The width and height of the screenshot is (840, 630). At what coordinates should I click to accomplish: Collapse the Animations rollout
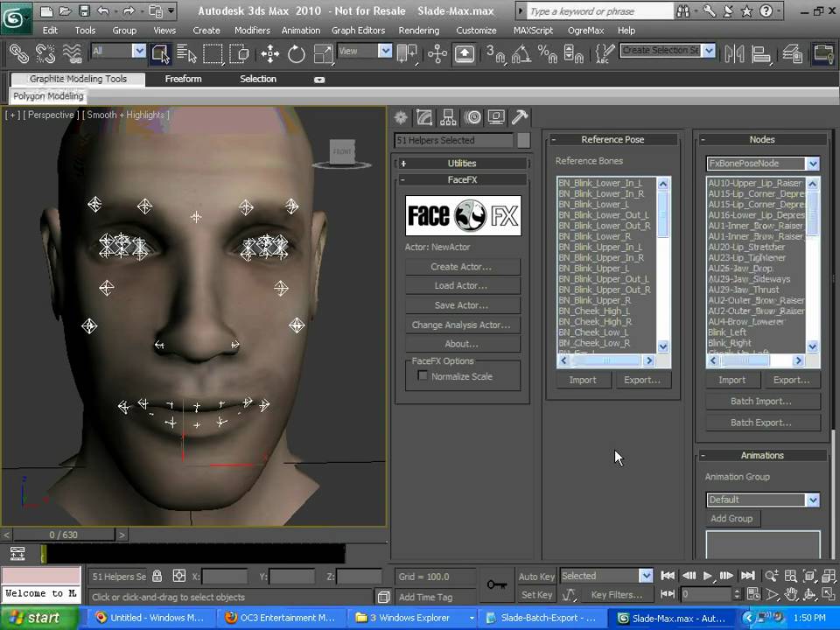tap(762, 456)
